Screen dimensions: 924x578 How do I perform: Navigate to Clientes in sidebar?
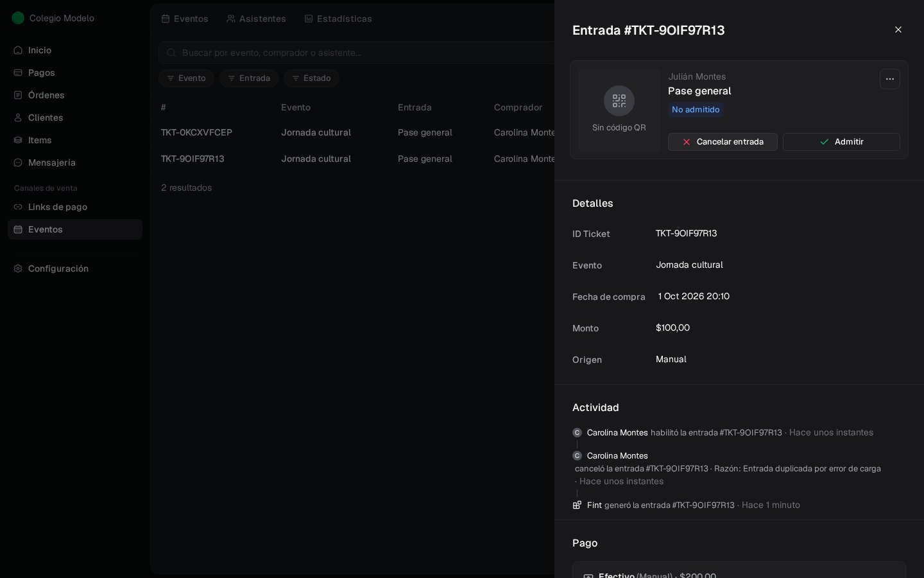coord(75,118)
